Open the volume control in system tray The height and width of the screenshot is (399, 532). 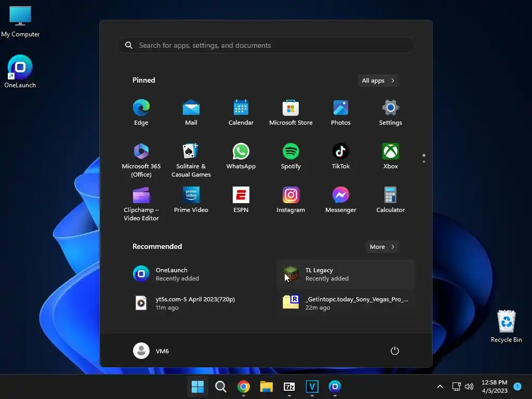[x=469, y=387]
